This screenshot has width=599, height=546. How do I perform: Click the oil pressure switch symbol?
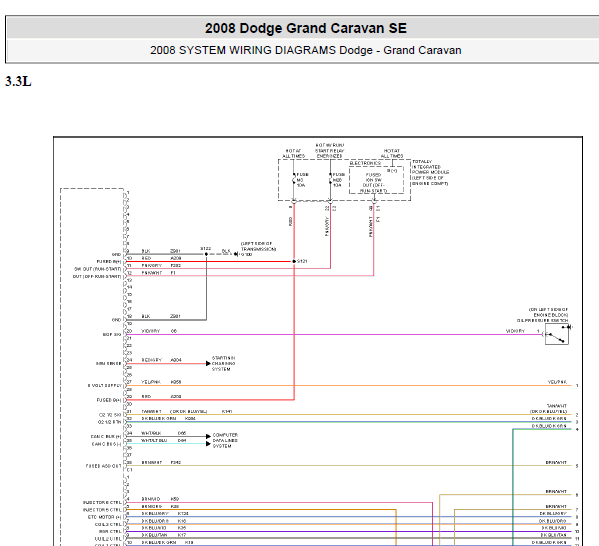coord(557,334)
